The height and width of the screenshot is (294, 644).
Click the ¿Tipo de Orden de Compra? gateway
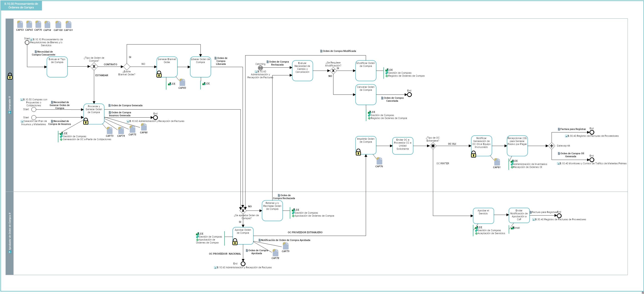(94, 66)
